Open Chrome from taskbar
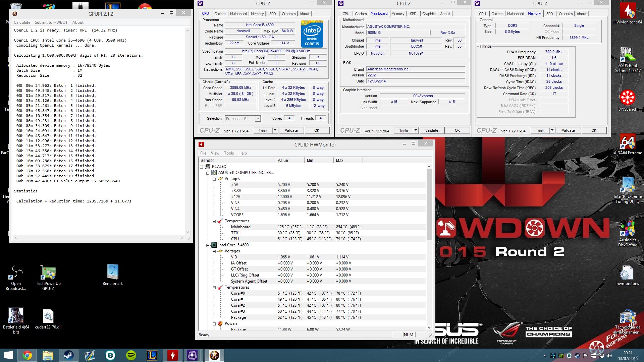 (x=27, y=355)
